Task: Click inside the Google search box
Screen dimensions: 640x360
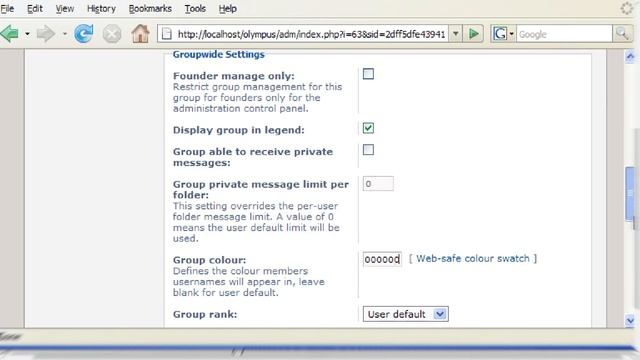Action: click(x=564, y=34)
